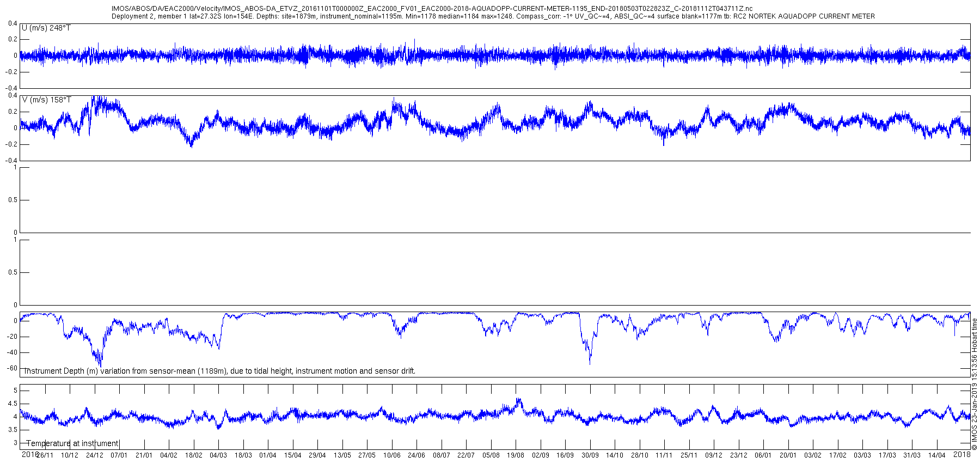Viewport: 980px width, 463px height.
Task: Click the '-20' tick on the depth axis
Action: pyautogui.click(x=12, y=337)
